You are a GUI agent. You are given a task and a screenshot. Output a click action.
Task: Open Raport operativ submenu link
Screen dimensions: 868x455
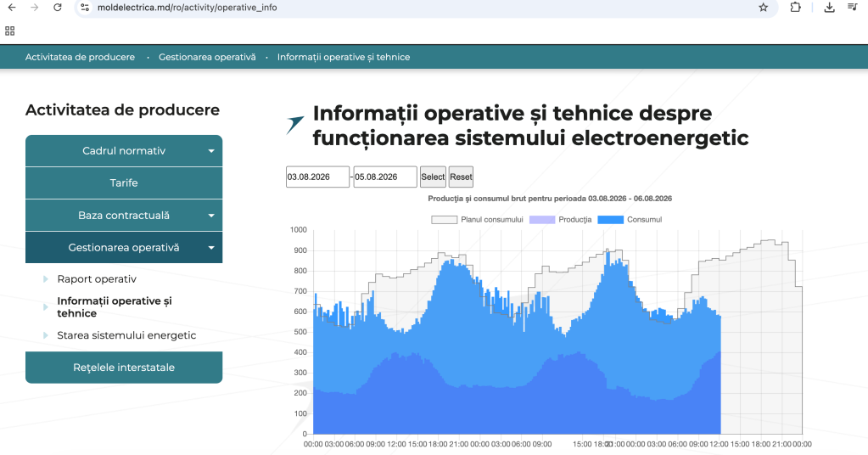[97, 279]
